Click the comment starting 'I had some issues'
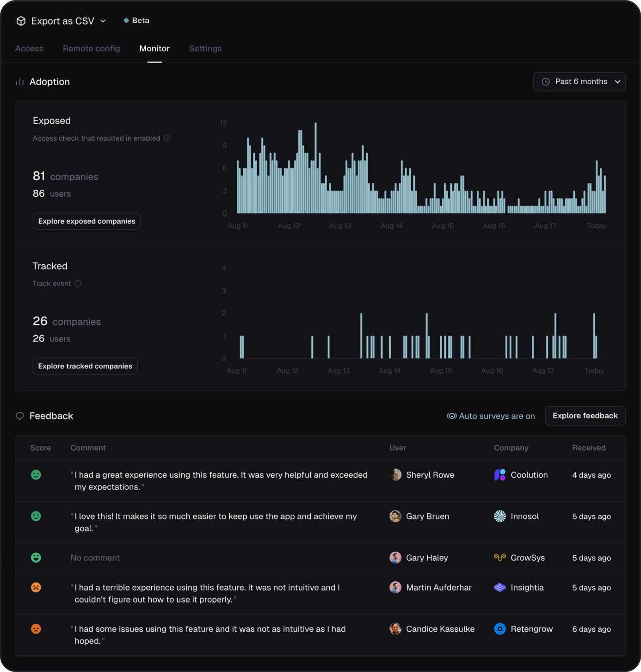Screen dimensions: 641x672 [208, 635]
